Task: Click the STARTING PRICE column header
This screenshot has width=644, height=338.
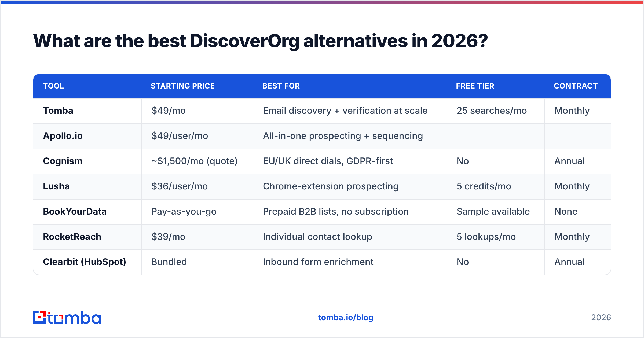Action: point(183,86)
